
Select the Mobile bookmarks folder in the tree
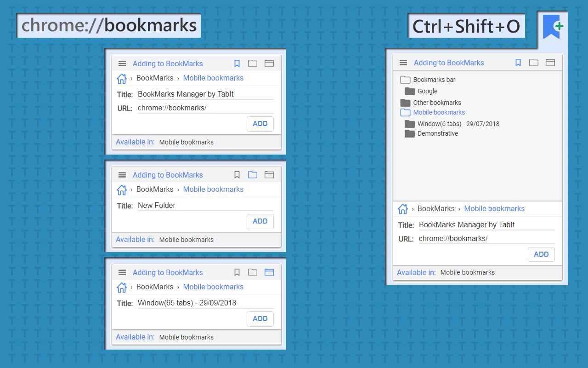click(x=439, y=112)
